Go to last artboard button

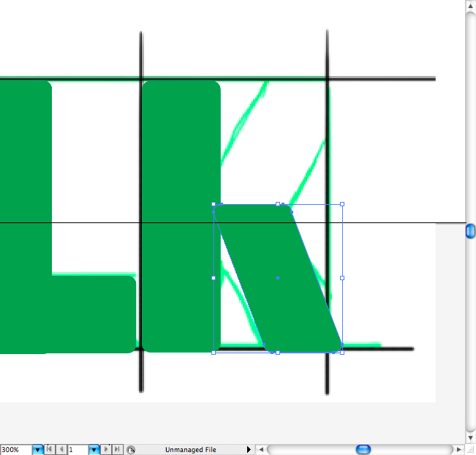(x=117, y=449)
